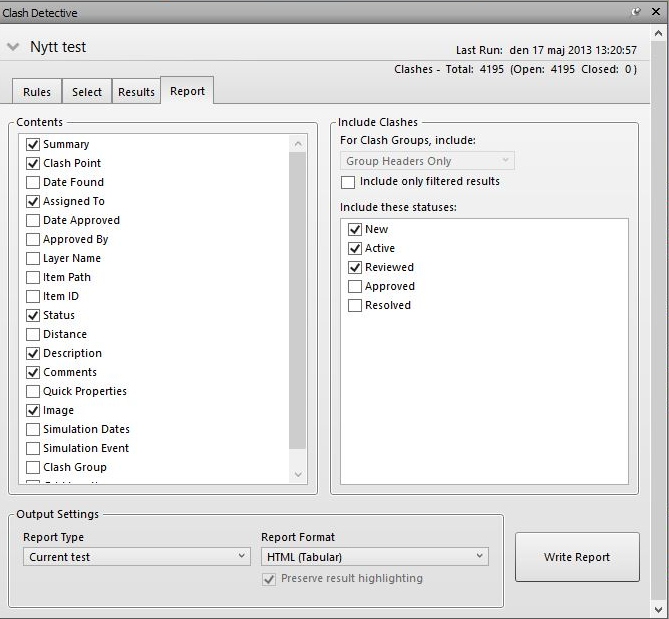
Task: Check the Date Approved option
Action: (x=33, y=220)
